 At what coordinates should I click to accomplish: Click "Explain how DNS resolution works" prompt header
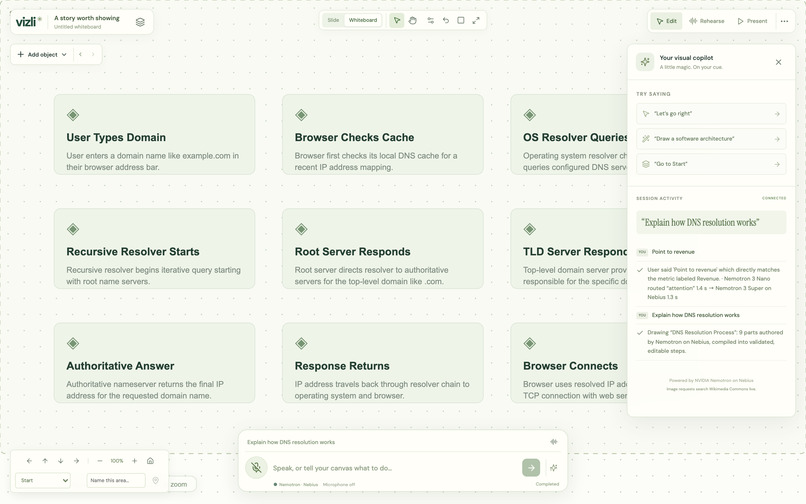click(x=291, y=442)
